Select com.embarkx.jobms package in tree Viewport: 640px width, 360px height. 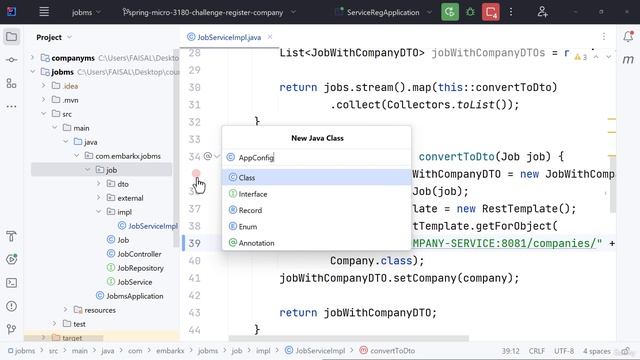(122, 156)
